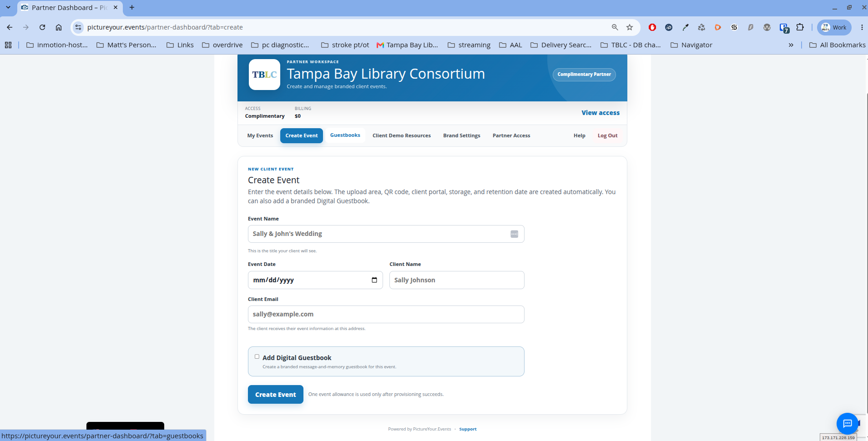The image size is (868, 441).
Task: Enable the Add Digital Guestbook checkbox
Action: 257,356
